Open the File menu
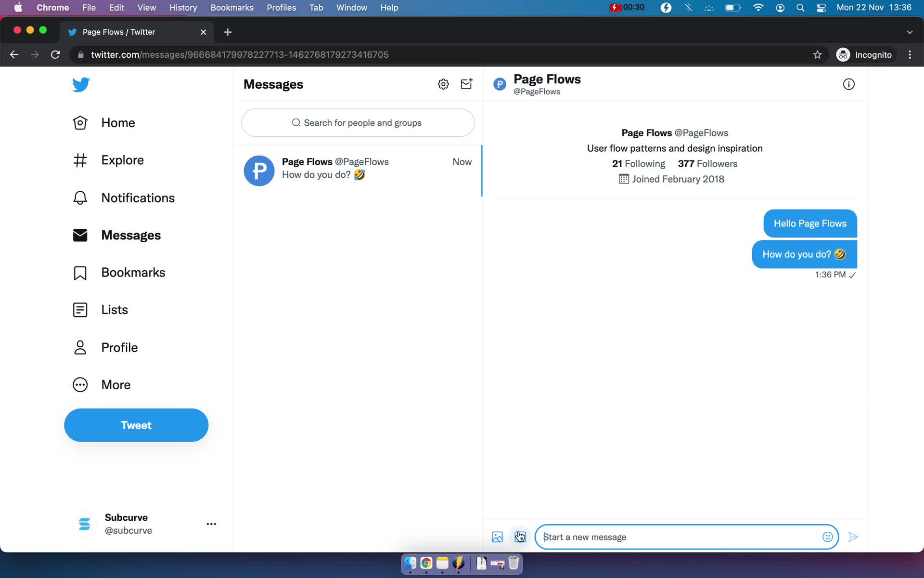The height and width of the screenshot is (578, 924). pos(89,8)
